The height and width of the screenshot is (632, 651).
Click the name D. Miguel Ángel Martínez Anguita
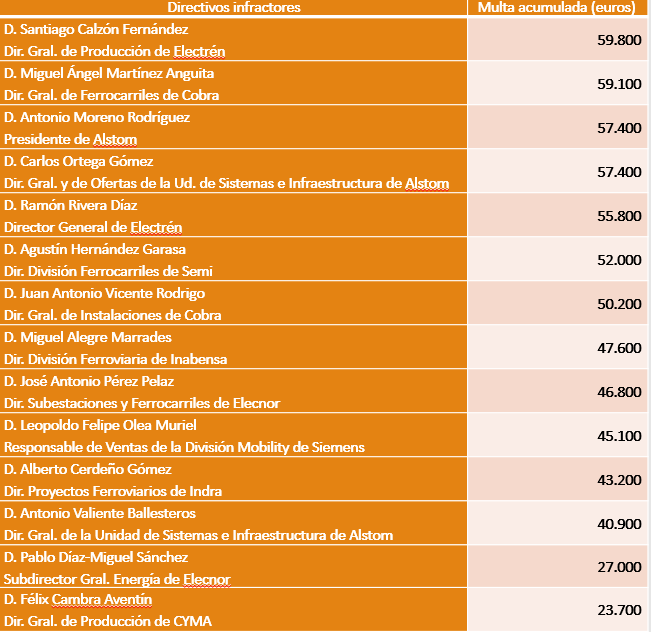pyautogui.click(x=109, y=73)
